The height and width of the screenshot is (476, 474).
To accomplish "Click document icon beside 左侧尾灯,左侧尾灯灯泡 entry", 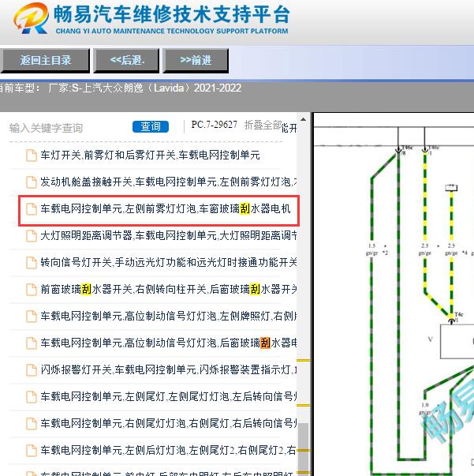I will point(32,396).
